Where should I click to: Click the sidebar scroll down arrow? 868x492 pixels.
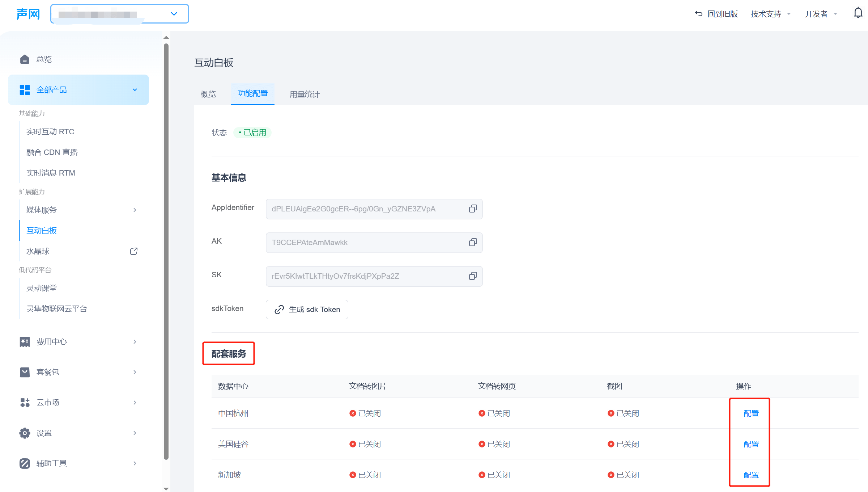166,489
